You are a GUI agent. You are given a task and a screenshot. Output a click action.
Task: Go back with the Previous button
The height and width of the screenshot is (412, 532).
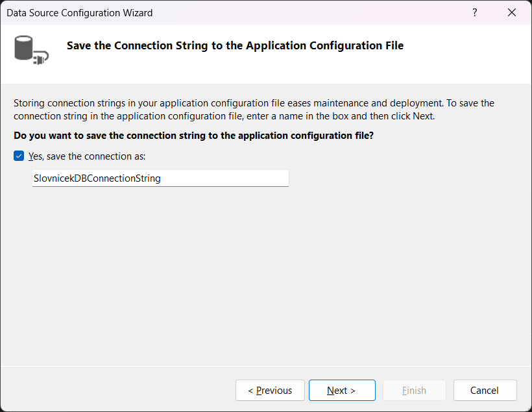pyautogui.click(x=270, y=391)
